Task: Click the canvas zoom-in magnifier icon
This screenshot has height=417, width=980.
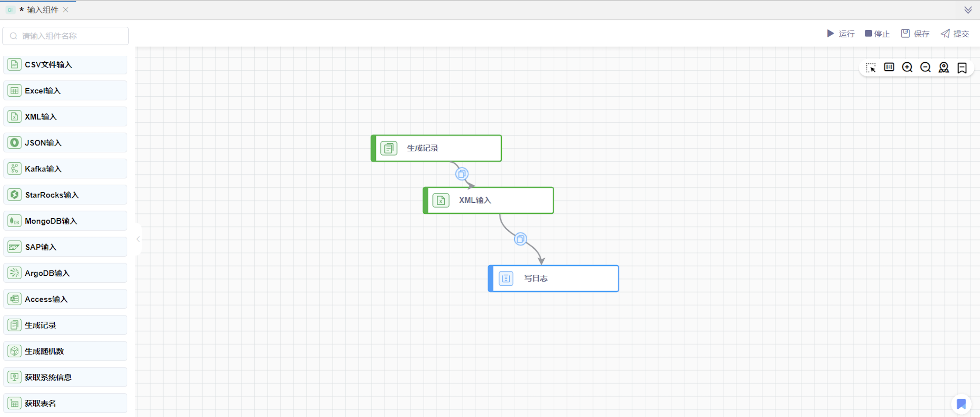Action: (907, 68)
